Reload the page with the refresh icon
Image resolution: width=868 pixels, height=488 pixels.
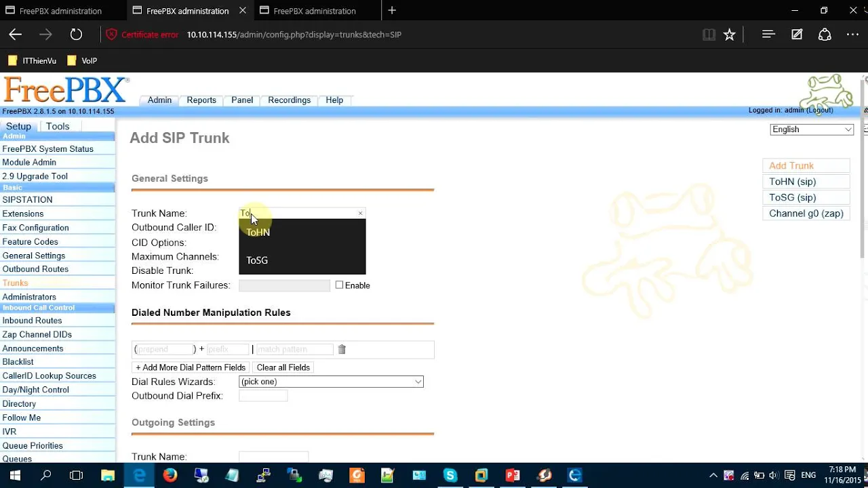[x=76, y=35]
